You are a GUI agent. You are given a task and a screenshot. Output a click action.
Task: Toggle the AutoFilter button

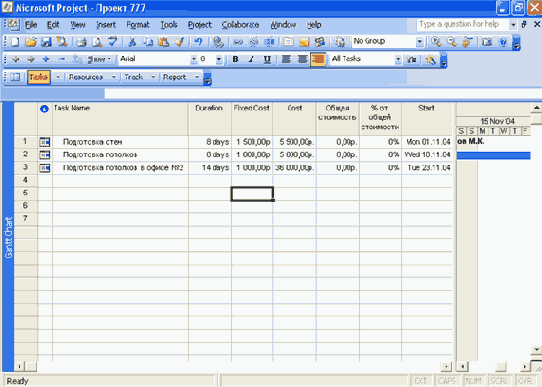tap(411, 60)
